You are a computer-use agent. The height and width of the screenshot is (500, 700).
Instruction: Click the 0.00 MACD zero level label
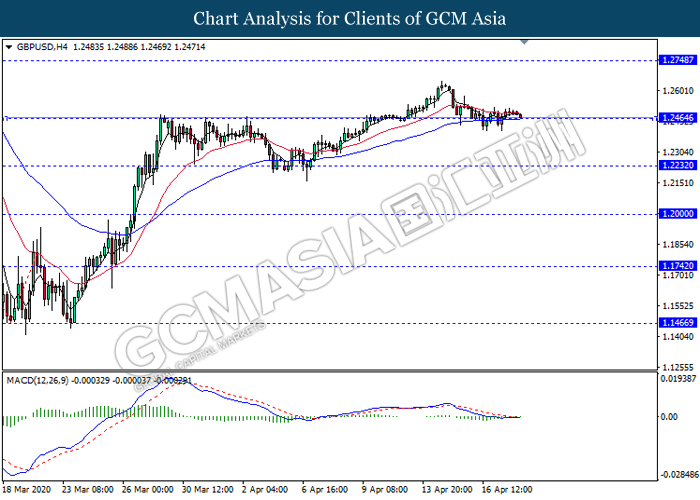(669, 417)
